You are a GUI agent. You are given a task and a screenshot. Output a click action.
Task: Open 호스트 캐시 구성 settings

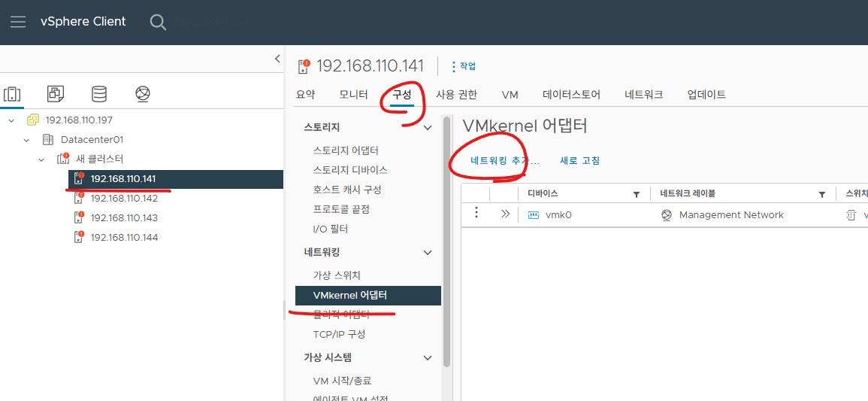(347, 190)
